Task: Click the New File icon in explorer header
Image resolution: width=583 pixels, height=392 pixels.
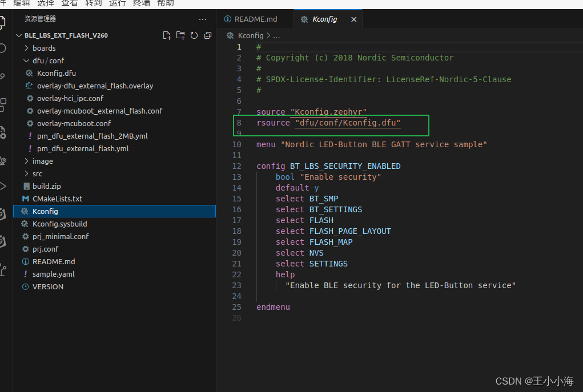Action: coord(167,35)
